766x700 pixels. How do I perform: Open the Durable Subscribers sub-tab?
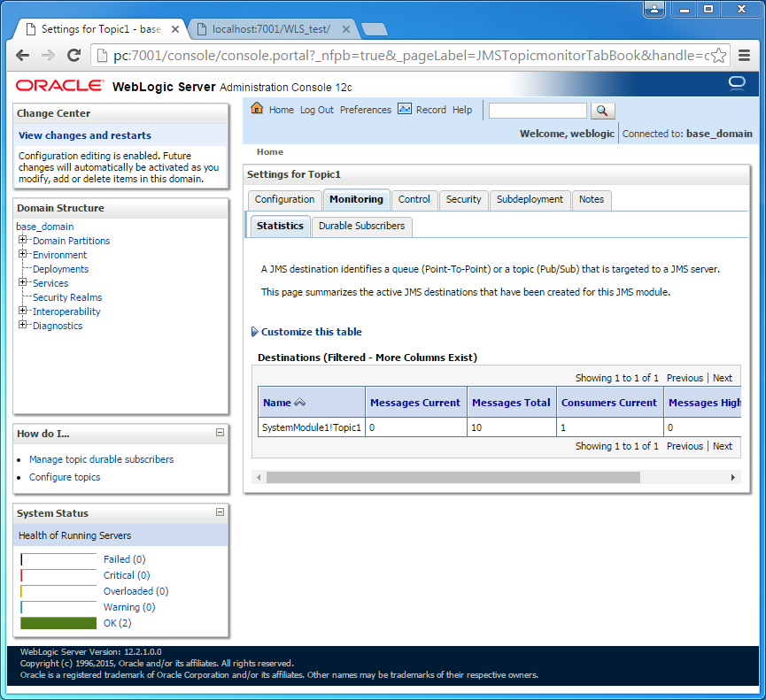pyautogui.click(x=362, y=226)
